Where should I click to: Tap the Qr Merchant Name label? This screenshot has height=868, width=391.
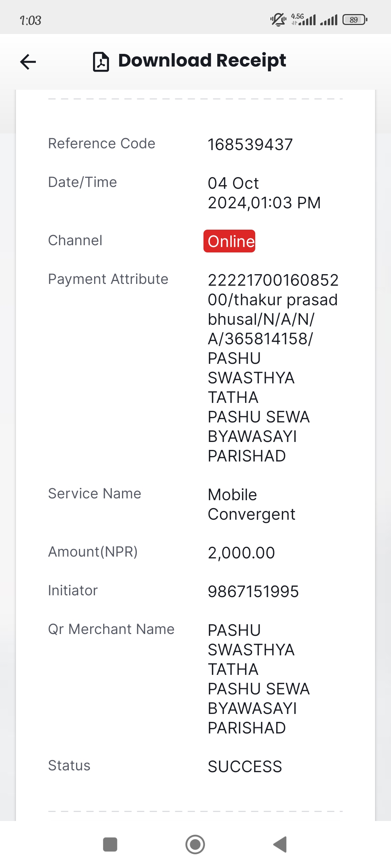click(112, 629)
